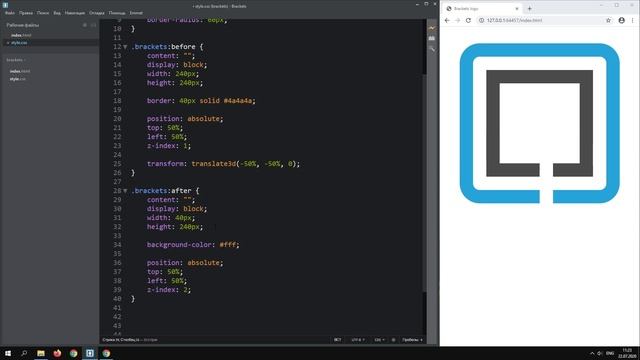Open the Help (Помощь) menu

(x=117, y=13)
